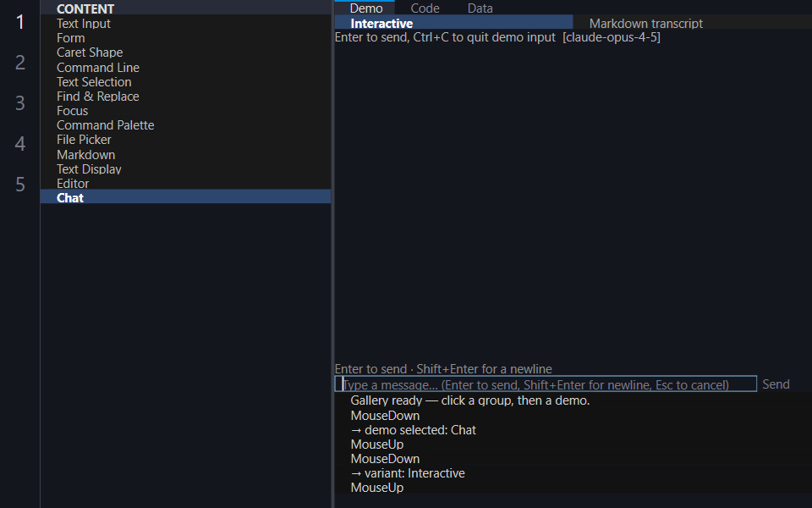View the Data tab
This screenshot has height=508, width=812.
pos(480,8)
